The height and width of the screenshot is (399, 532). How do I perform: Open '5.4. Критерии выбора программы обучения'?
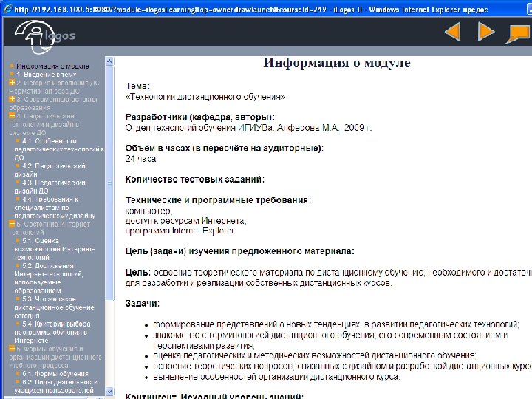[52, 332]
